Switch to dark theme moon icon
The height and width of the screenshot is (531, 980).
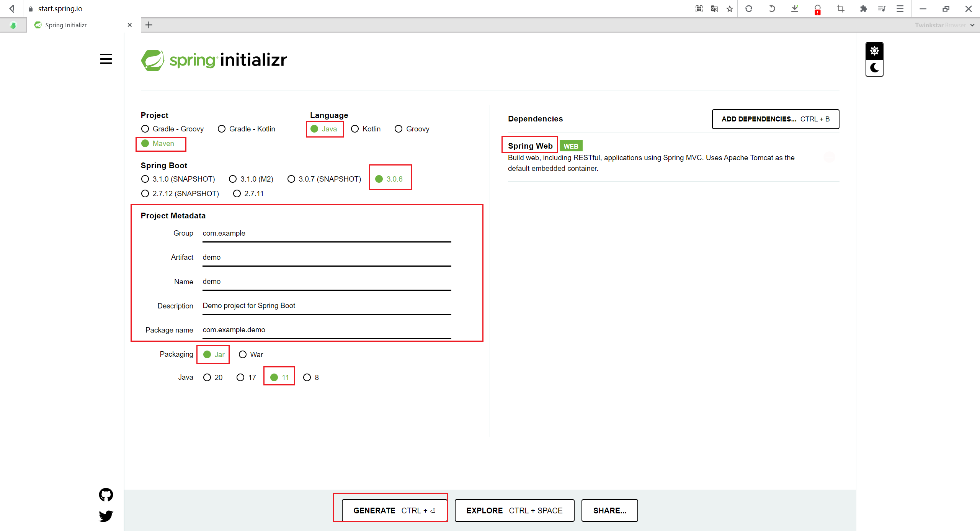(x=874, y=68)
